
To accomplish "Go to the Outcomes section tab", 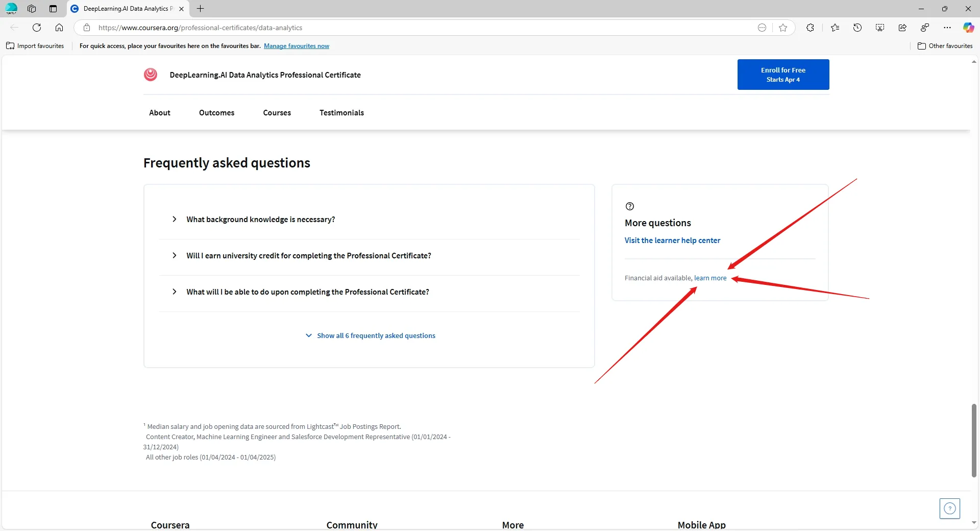I will coord(217,113).
